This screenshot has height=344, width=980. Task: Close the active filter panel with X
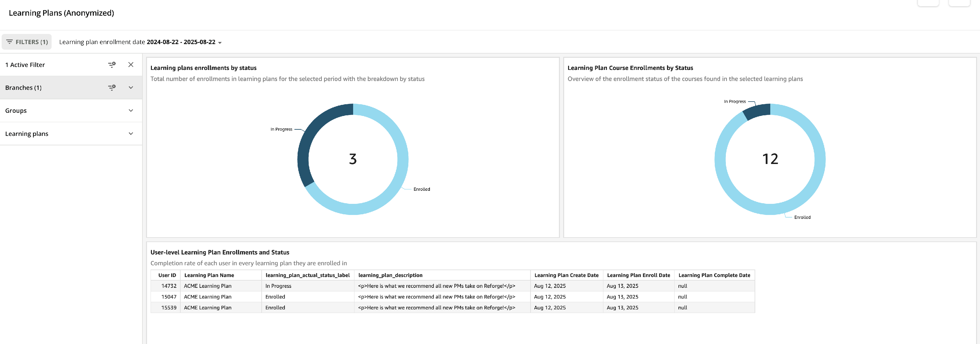tap(131, 65)
